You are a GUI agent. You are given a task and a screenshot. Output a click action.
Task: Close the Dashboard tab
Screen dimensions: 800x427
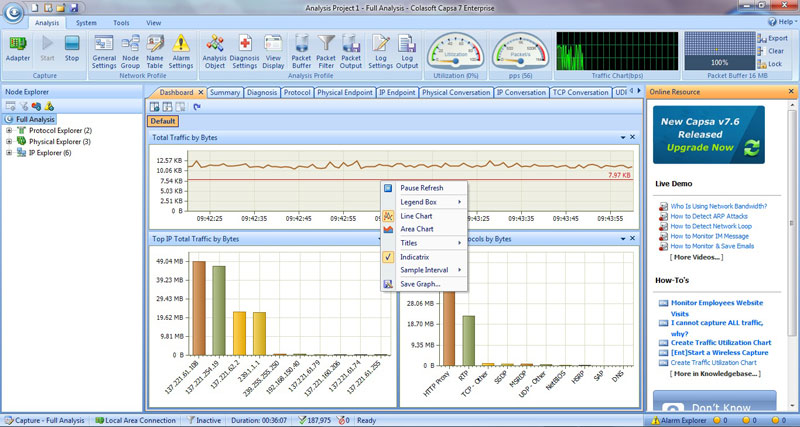click(201, 92)
